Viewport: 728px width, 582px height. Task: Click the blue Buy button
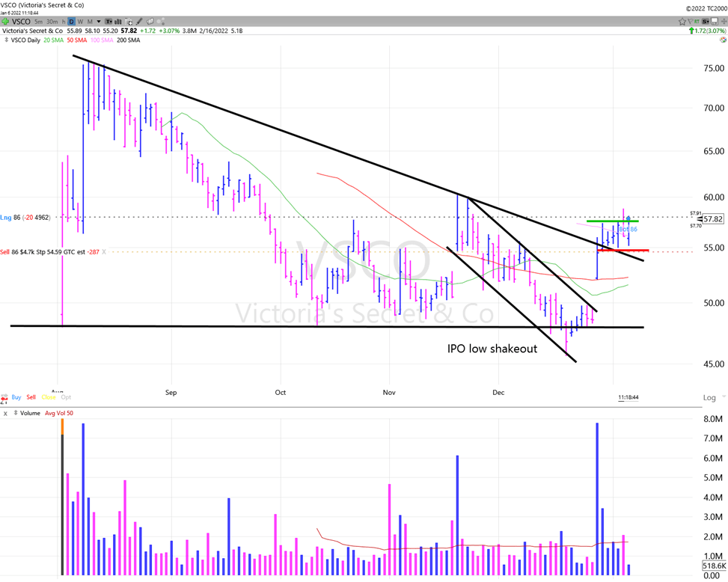16,397
